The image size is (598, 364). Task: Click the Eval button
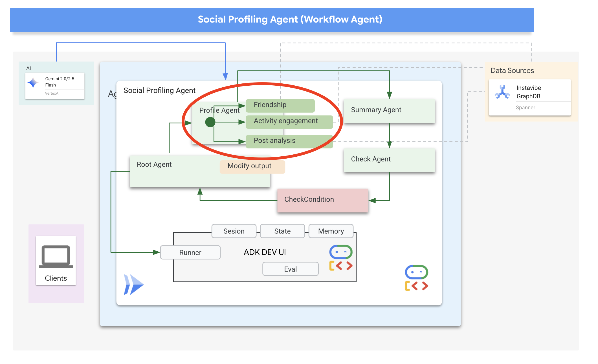(x=290, y=269)
